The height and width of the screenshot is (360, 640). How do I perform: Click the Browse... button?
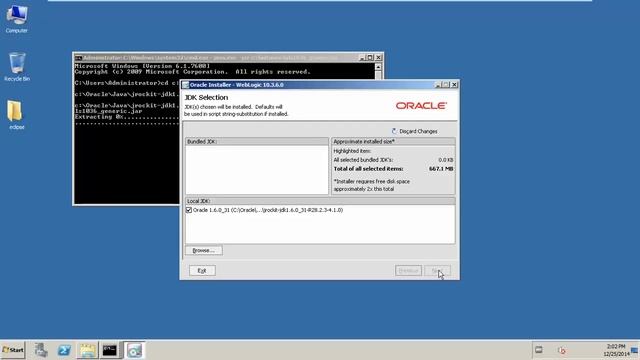click(x=204, y=250)
